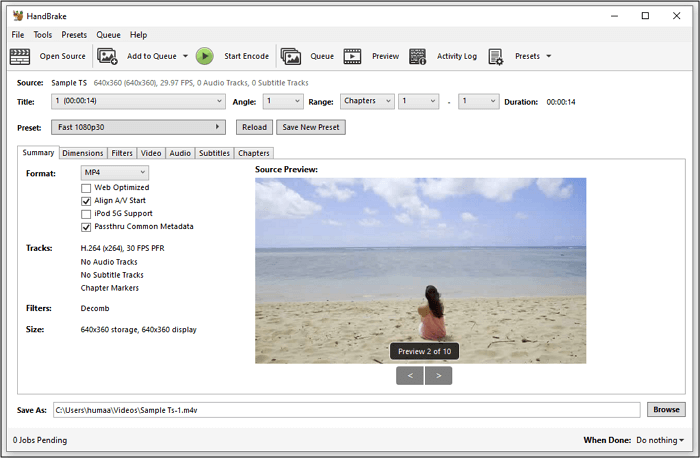Uncheck Align A/V Start
Image resolution: width=700 pixels, height=458 pixels.
click(86, 201)
